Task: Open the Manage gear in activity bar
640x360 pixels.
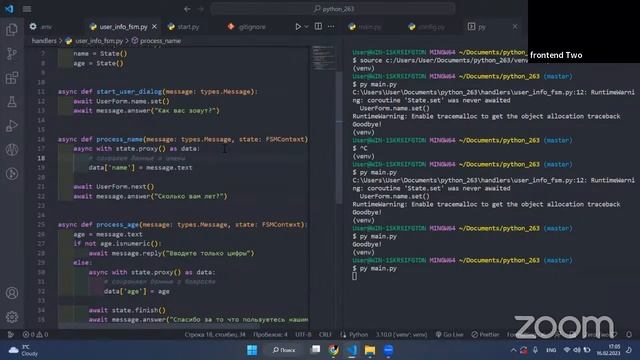Action: pos(12,317)
